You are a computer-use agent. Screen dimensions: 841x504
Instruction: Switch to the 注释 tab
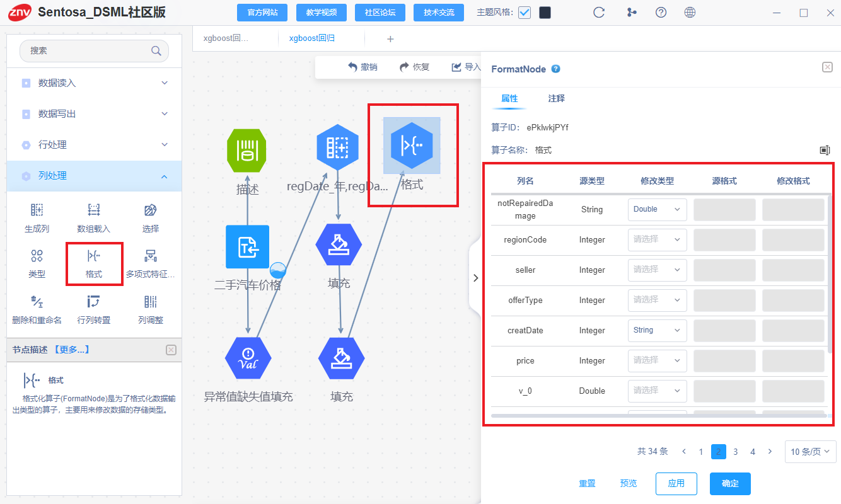(x=557, y=99)
